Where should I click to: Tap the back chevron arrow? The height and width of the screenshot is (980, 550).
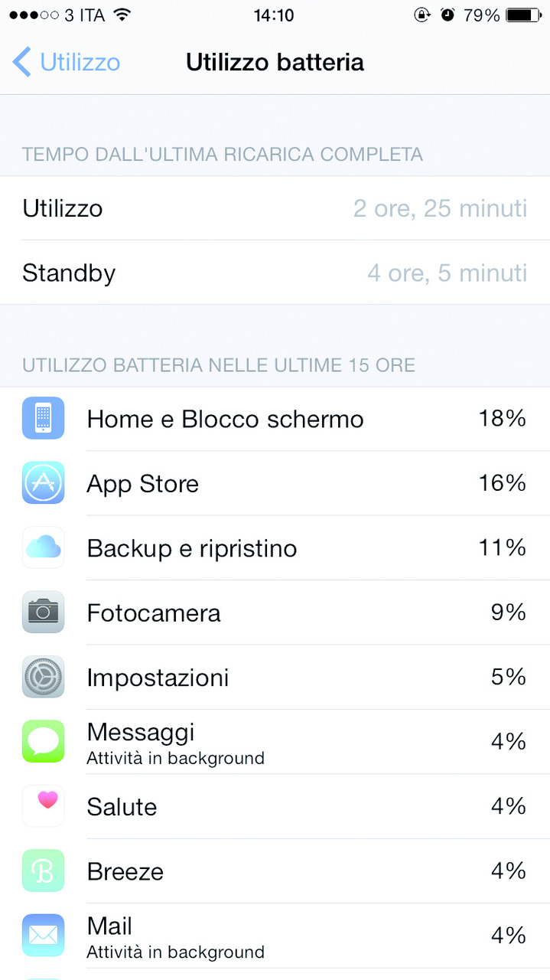(x=22, y=62)
